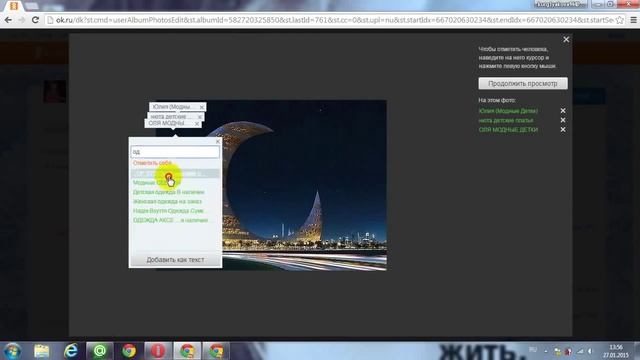Viewport: 640px width, 360px height.
Task: Reload the page with the refresh icon
Action: click(x=35, y=20)
